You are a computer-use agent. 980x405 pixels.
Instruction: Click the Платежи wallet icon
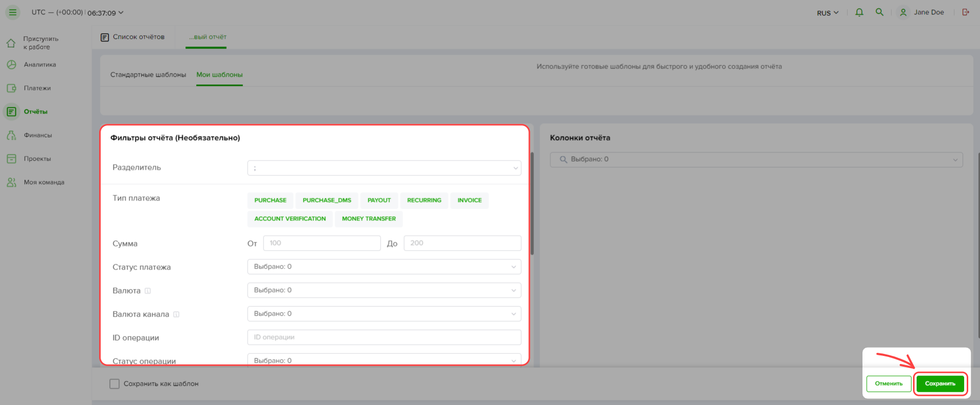click(11, 88)
